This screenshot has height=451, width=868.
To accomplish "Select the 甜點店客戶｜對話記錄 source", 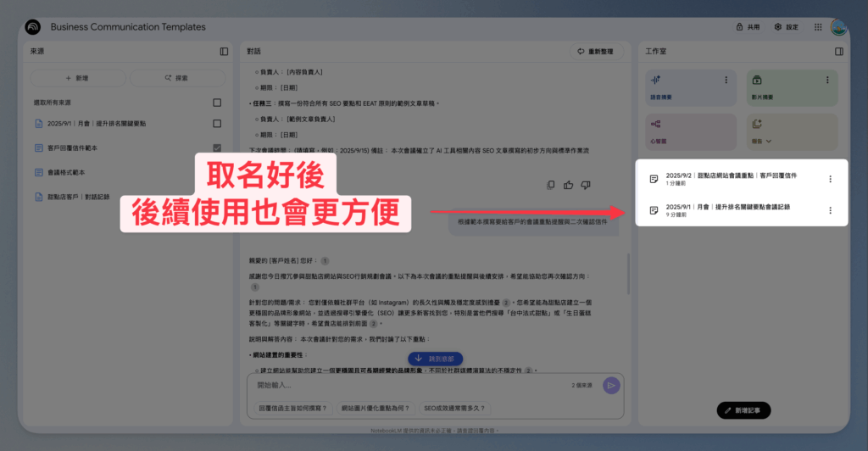I will [x=78, y=197].
